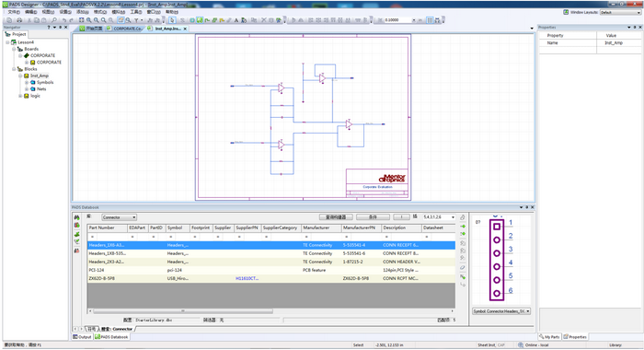Click the 搜索: Connector search tab
This screenshot has height=350, width=644.
tap(117, 329)
